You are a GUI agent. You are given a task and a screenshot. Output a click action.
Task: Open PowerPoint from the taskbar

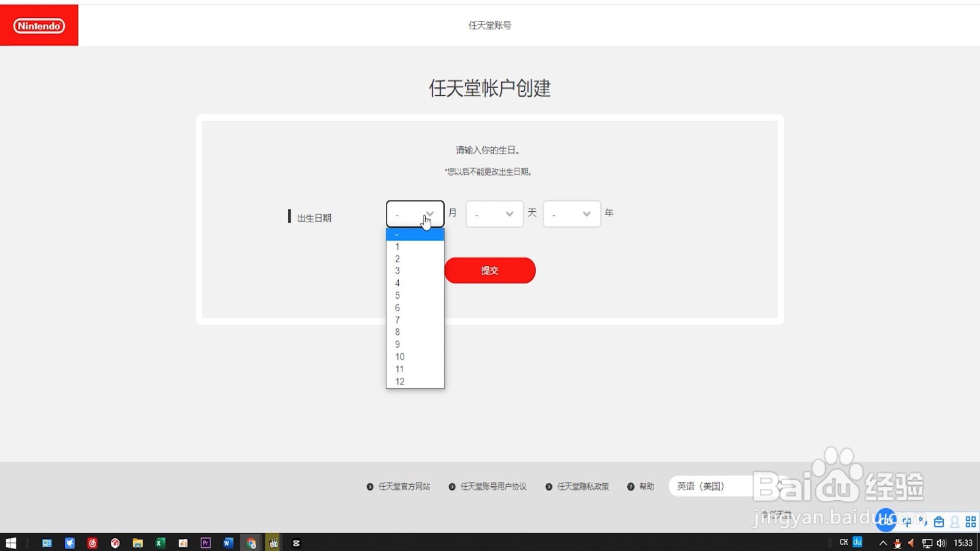(183, 542)
